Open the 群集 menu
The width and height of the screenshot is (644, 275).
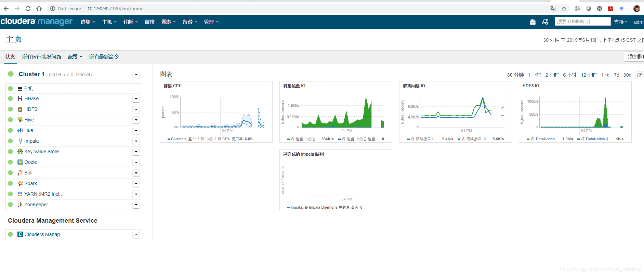pyautogui.click(x=88, y=22)
